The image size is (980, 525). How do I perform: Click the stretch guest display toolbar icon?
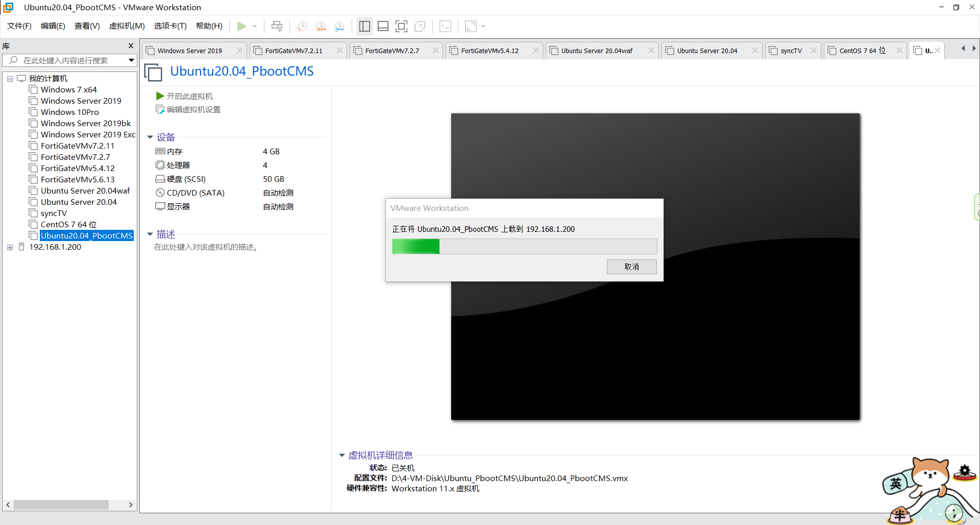pos(471,26)
